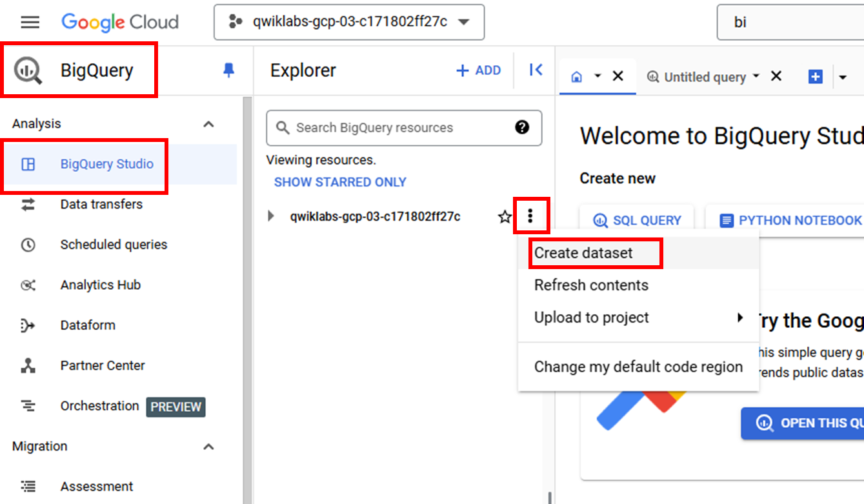Click the Scheduled queries clock icon

tap(28, 245)
